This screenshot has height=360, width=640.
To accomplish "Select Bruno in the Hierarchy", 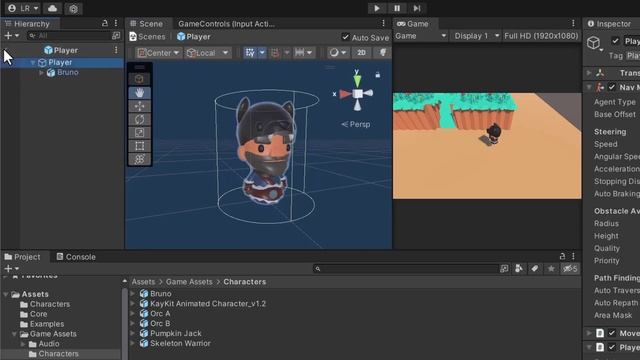I will [x=67, y=72].
